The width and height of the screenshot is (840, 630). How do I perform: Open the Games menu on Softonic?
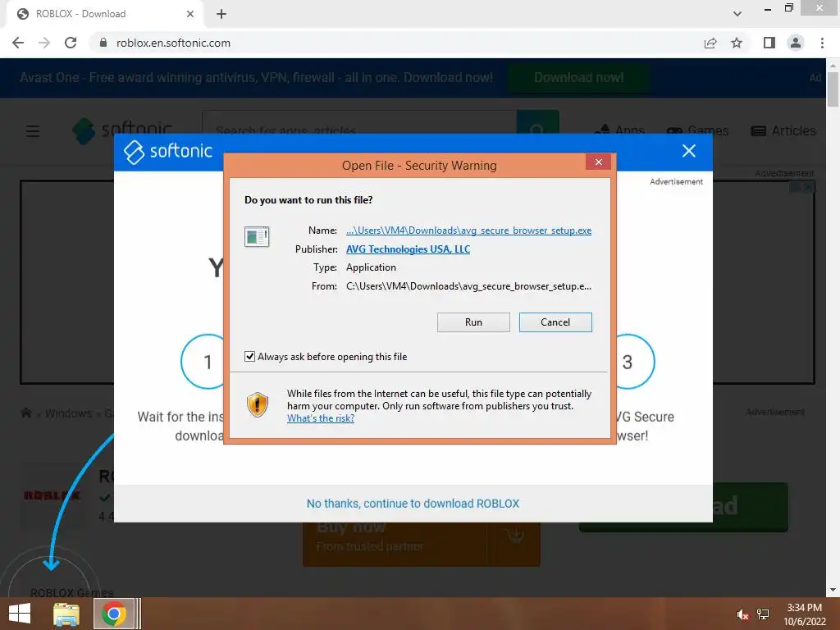point(697,130)
